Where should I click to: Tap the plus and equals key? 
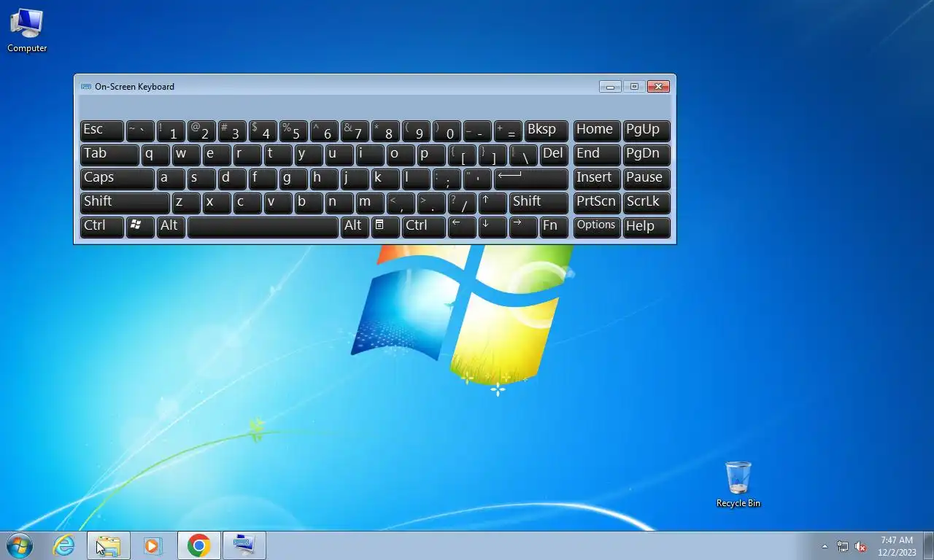point(508,131)
